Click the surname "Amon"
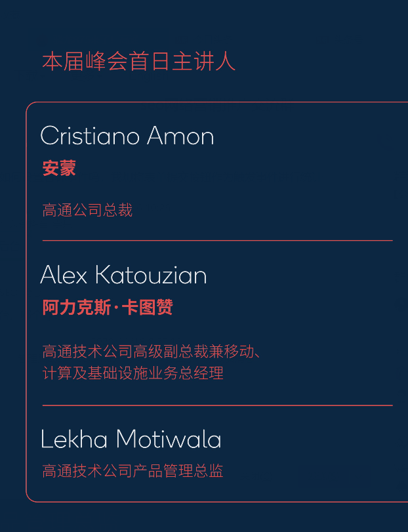This screenshot has width=408, height=532. (180, 136)
